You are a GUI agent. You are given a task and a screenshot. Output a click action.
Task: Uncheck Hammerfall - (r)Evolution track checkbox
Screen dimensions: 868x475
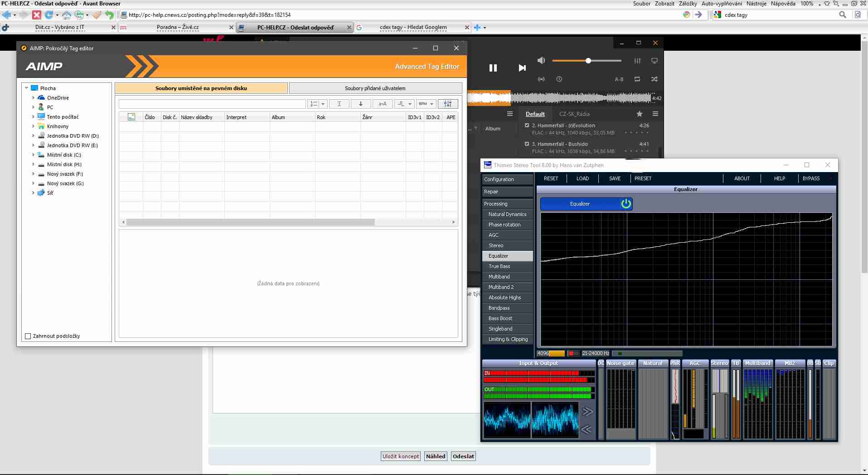527,125
